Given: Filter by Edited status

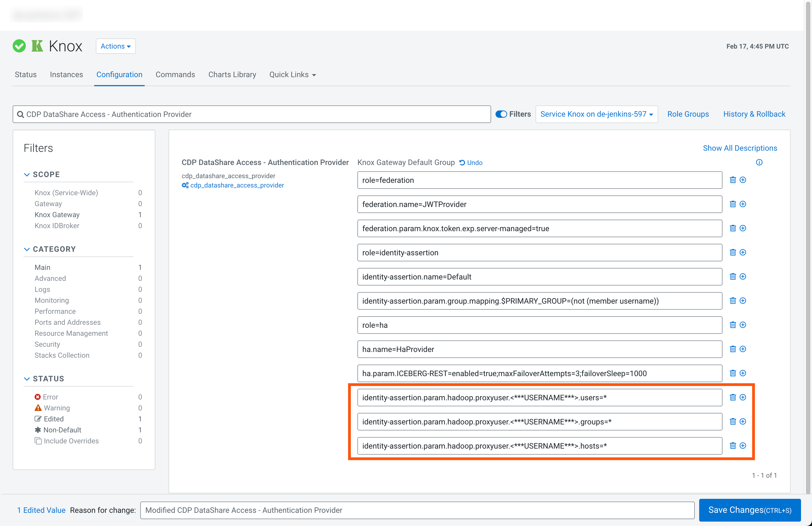Looking at the screenshot, I should click(x=53, y=419).
